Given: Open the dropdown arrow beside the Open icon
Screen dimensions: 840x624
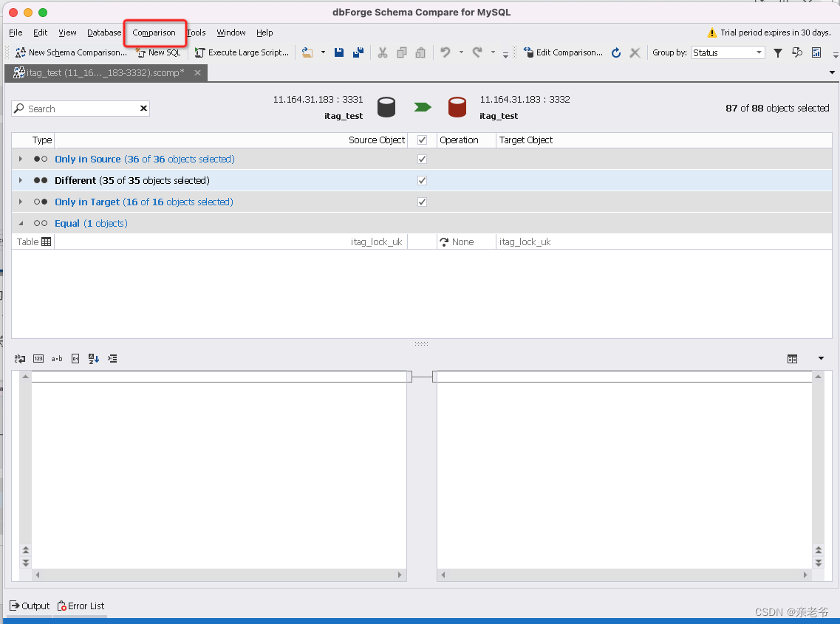Looking at the screenshot, I should click(x=323, y=52).
